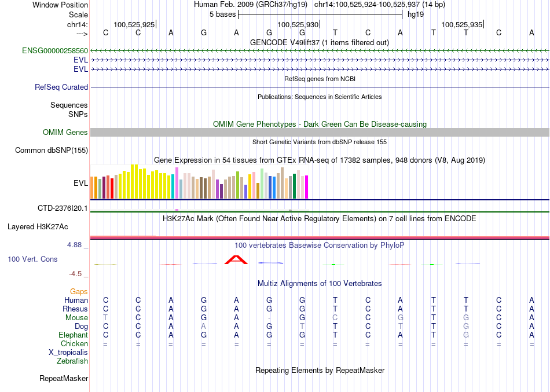Click the dash gap character in the Mouse row
The height and width of the screenshot is (392, 550).
(x=269, y=318)
